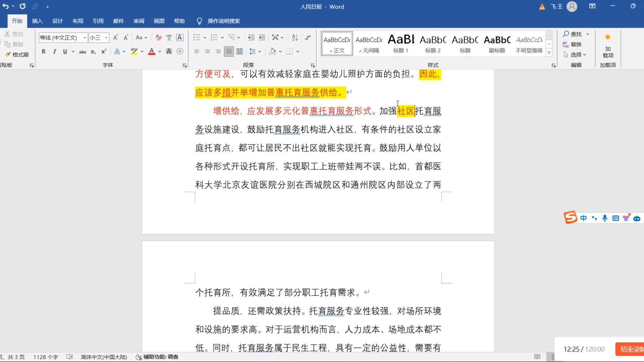644x362 pixels.
Task: Decrease paragraph indent
Action: point(251,37)
